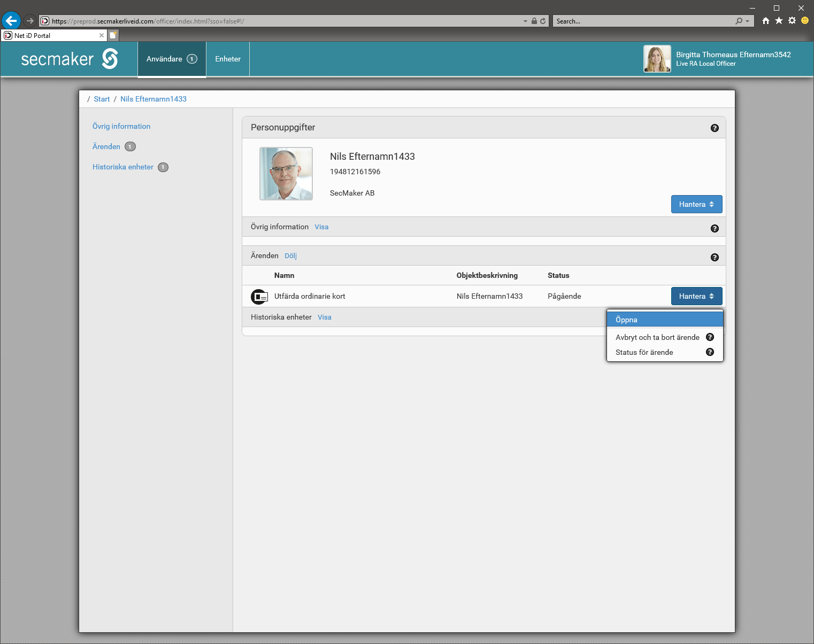Go to Start breadcrumb link
This screenshot has height=644, width=814.
click(102, 99)
